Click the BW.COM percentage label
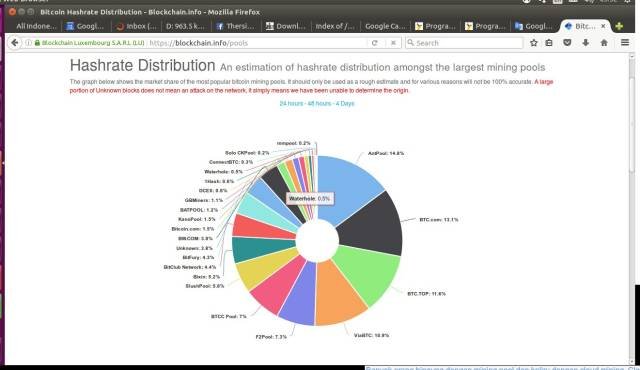Screen dimensions: 640x370 tap(195, 238)
